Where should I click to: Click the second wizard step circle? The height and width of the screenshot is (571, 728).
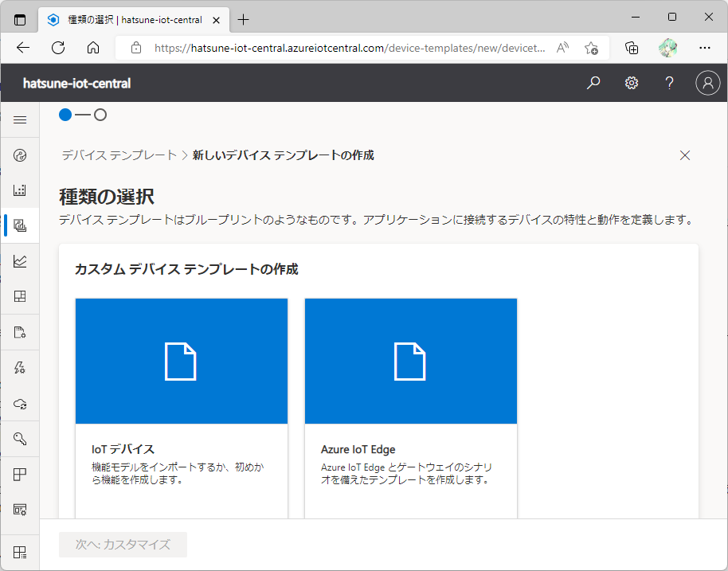100,115
